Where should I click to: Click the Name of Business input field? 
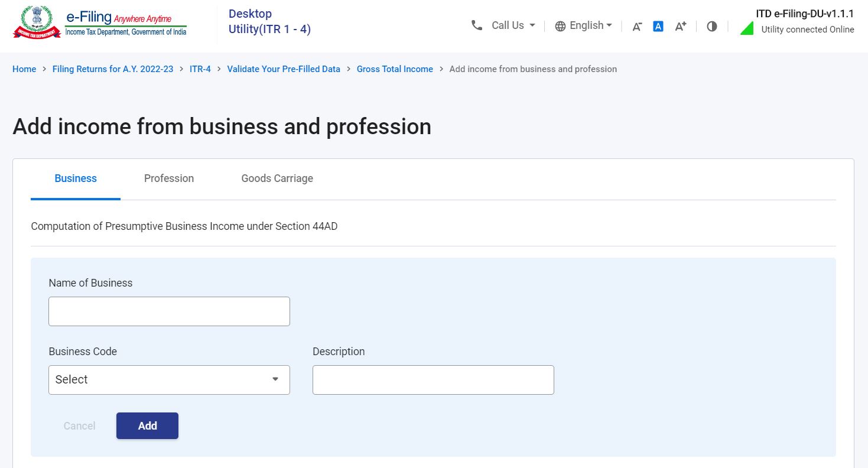click(x=168, y=311)
